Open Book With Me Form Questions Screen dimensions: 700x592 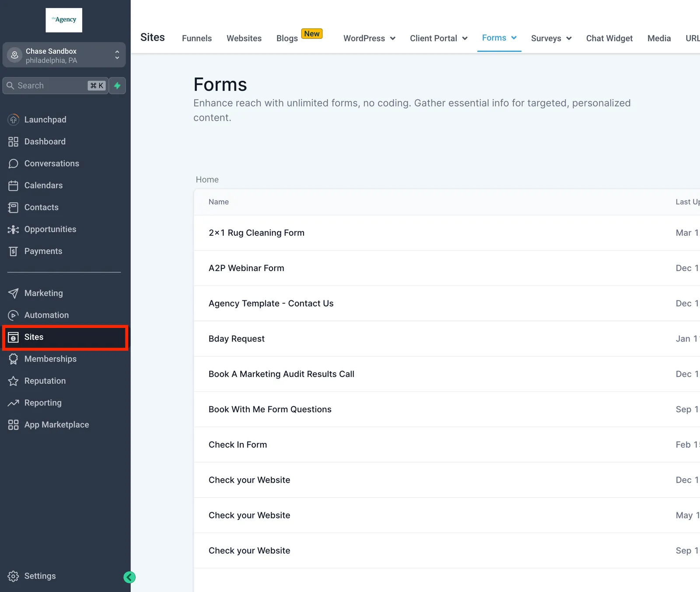pos(270,409)
